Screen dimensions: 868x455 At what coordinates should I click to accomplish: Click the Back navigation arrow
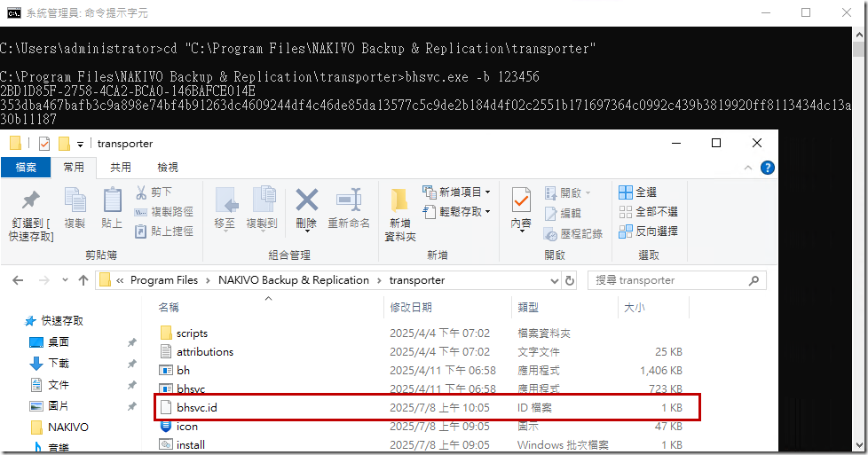18,280
